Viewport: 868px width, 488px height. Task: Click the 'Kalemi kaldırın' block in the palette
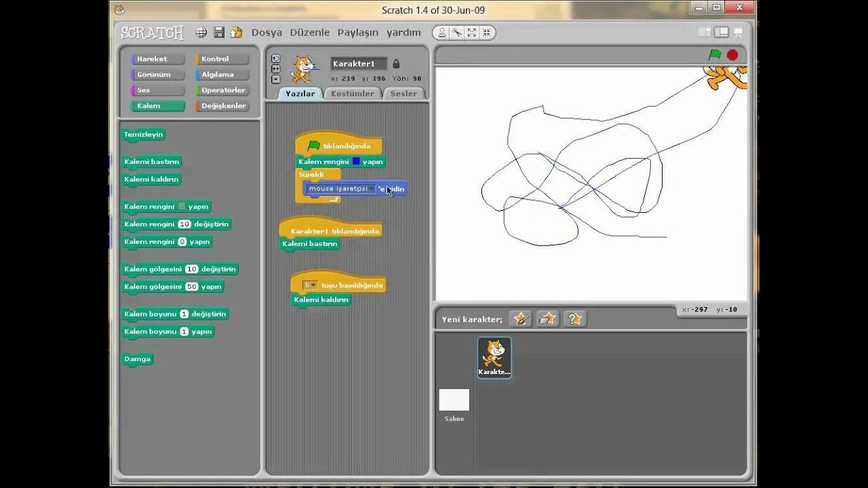point(151,180)
